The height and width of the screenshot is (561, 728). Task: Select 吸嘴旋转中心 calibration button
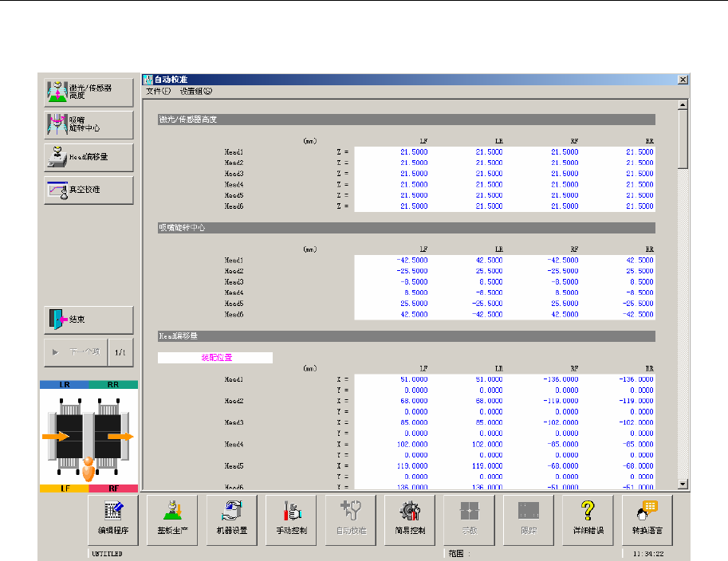pos(89,124)
